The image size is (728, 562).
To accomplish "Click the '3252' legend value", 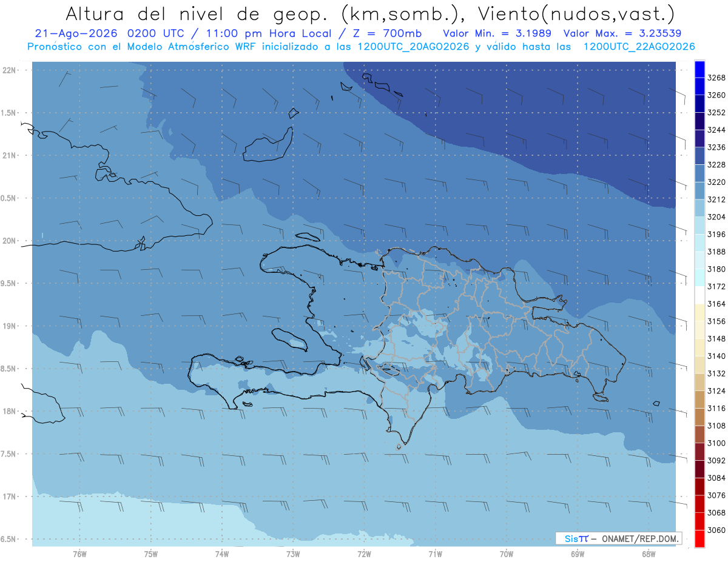I will 716,113.
